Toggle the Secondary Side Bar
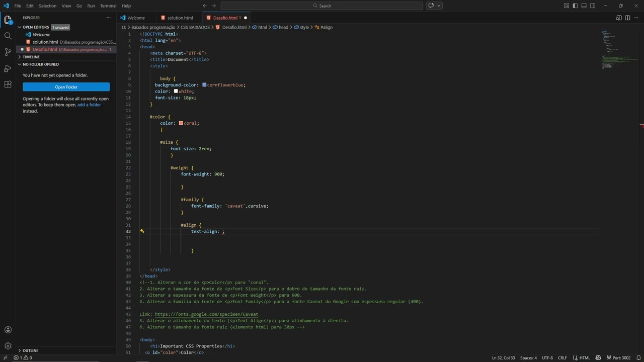Viewport: 644px width, 362px height. tap(593, 6)
